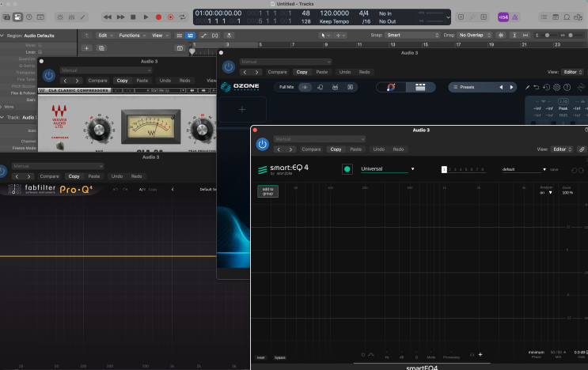Click the CLA compressor input gain knob
588x370 pixels.
pyautogui.click(x=99, y=130)
